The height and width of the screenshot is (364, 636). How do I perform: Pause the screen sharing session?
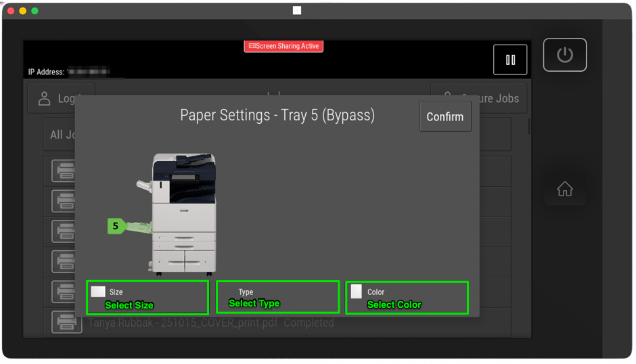click(x=510, y=60)
